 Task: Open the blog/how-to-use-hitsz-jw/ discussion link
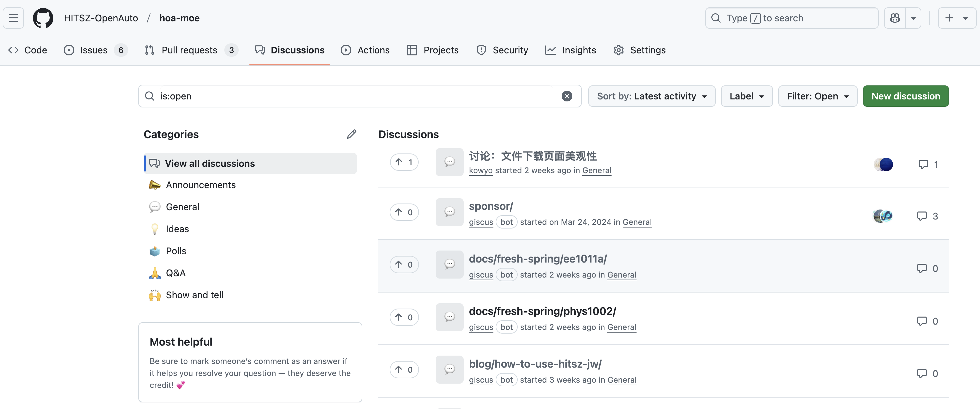(x=535, y=364)
